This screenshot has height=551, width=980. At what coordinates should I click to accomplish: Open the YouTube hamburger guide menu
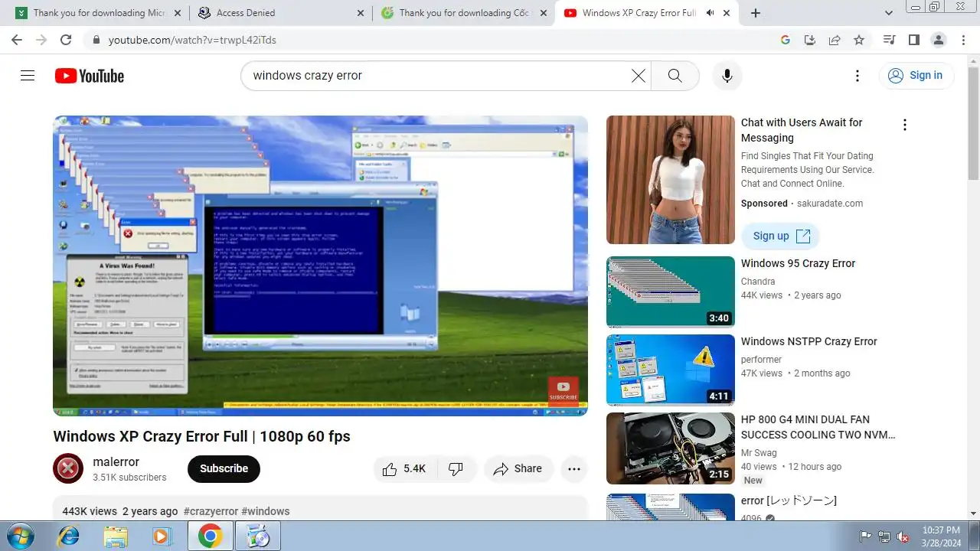point(28,75)
